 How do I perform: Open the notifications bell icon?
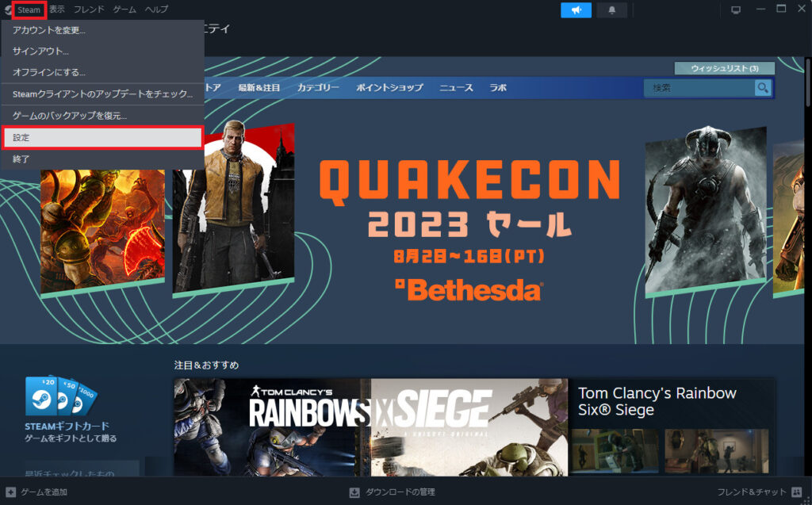click(611, 10)
